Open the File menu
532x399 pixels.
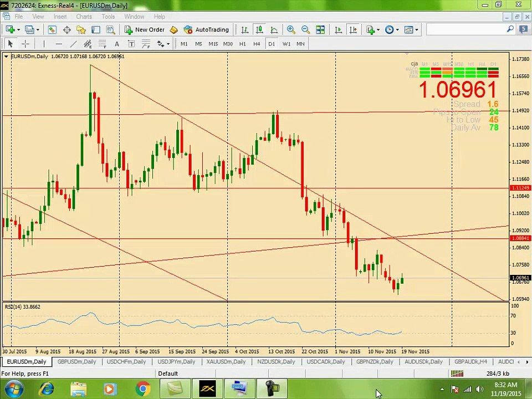pos(19,16)
